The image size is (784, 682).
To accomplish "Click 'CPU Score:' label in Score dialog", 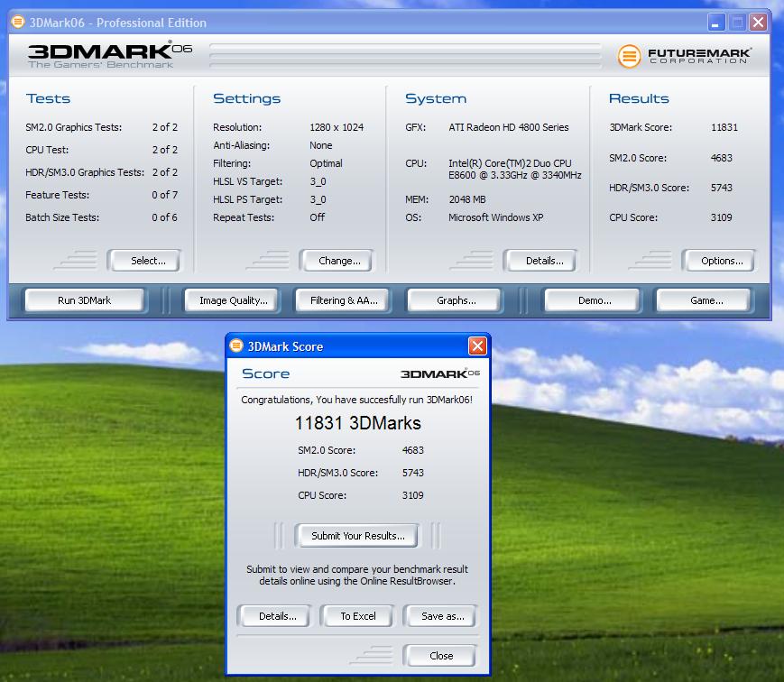I will point(322,495).
